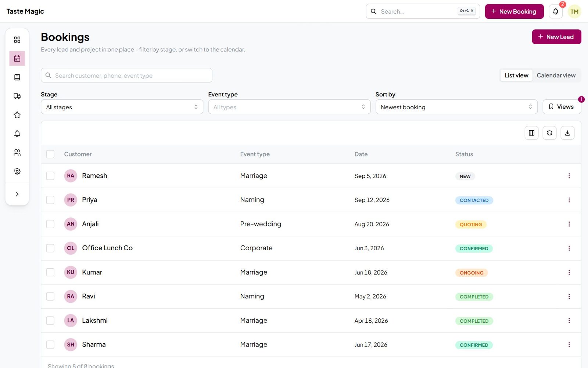
Task: Click the Search customer, phone, event type field
Action: coord(126,75)
